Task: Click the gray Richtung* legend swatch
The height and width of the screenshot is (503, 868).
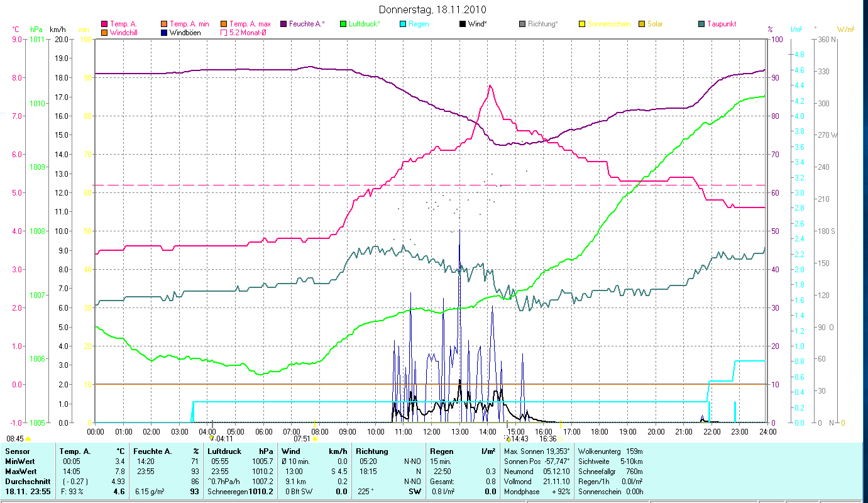Action: coord(522,24)
